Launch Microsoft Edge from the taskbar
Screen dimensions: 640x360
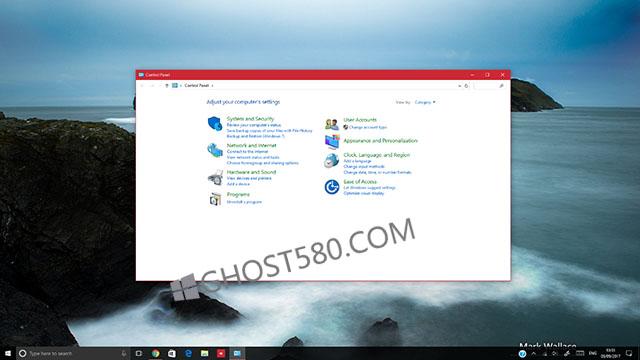click(x=188, y=353)
